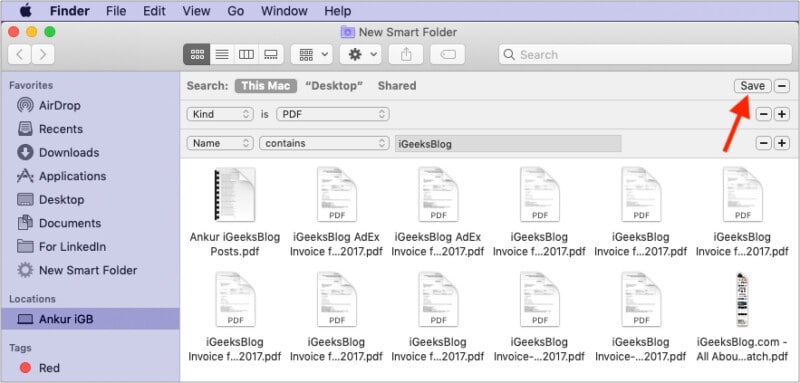The width and height of the screenshot is (800, 383).
Task: Click the minus button beside Save
Action: point(782,86)
